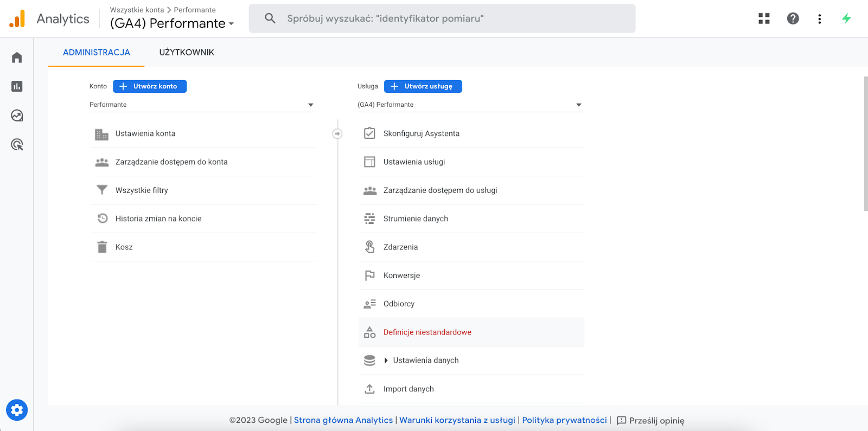The width and height of the screenshot is (868, 431).
Task: Click the Historia zmian history clock icon
Action: (x=103, y=218)
